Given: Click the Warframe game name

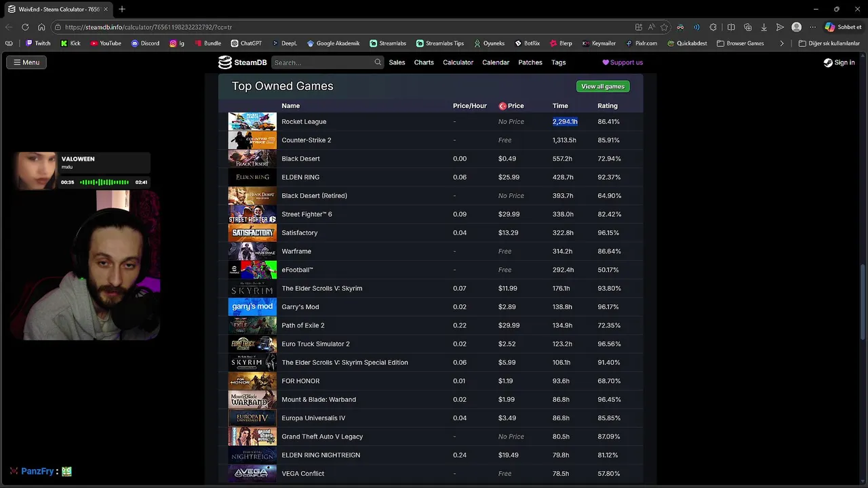Looking at the screenshot, I should coord(296,251).
